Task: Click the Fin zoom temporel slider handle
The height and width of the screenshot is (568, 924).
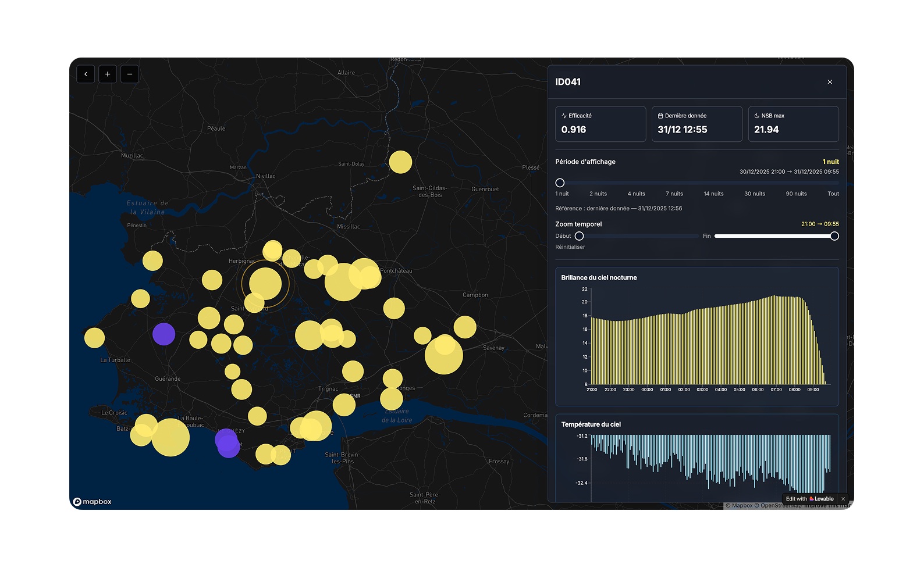Action: [834, 236]
